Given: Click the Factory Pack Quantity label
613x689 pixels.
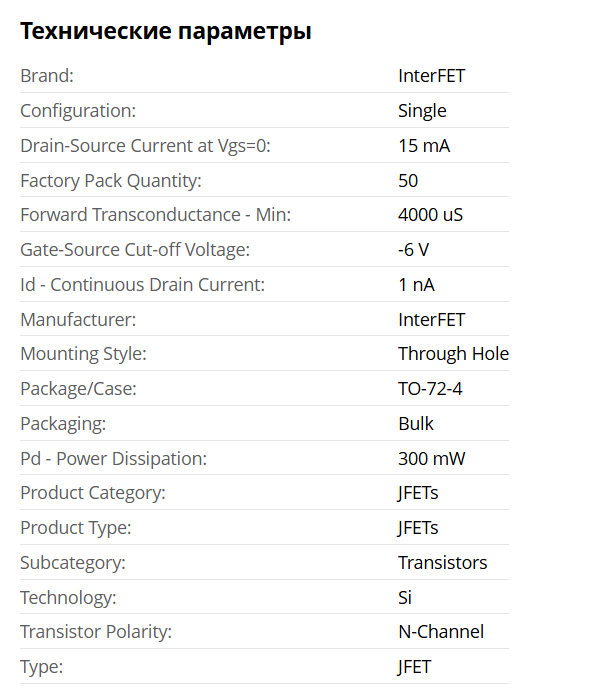Looking at the screenshot, I should [111, 180].
